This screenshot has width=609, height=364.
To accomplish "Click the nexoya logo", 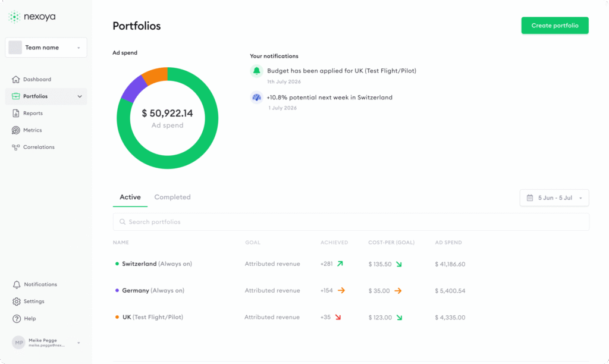I will 32,17.
